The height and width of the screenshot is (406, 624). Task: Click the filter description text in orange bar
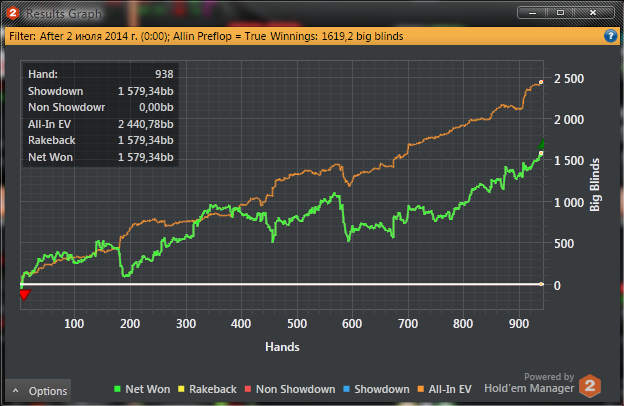click(x=206, y=36)
